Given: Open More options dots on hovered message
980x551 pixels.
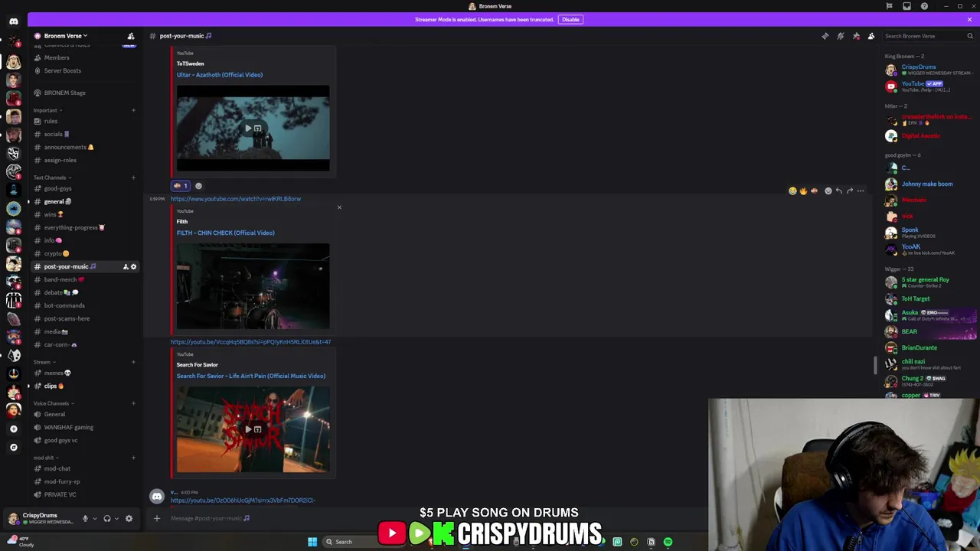Looking at the screenshot, I should 861,191.
